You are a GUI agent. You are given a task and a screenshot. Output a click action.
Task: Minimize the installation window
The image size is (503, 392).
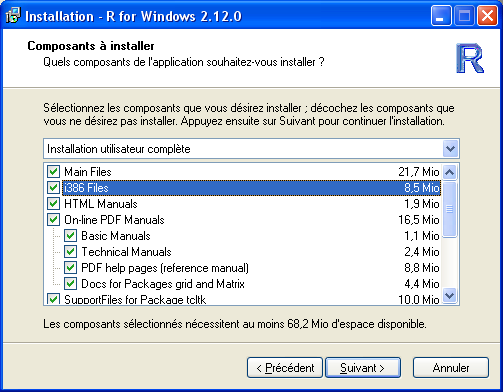441,16
